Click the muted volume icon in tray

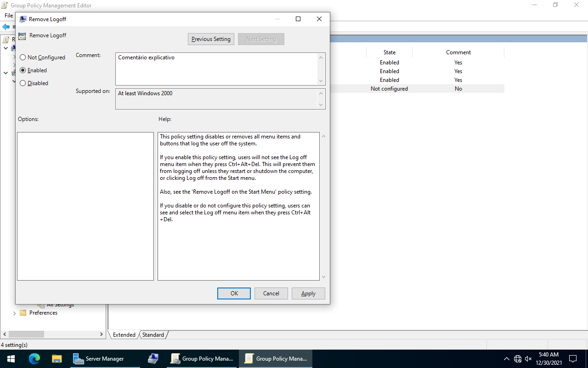click(528, 359)
